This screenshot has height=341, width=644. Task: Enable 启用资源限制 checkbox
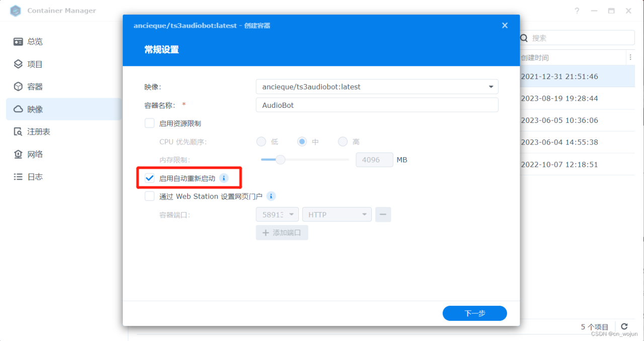[x=149, y=122]
